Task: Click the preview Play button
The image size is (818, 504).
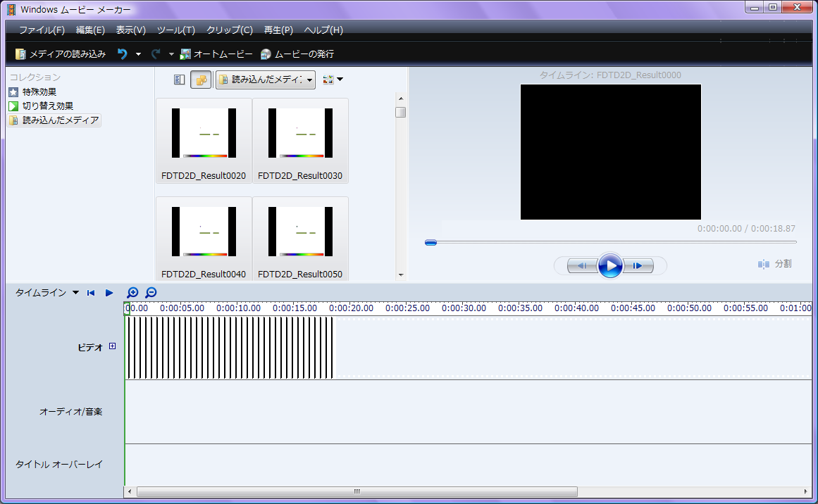Action: click(x=610, y=266)
